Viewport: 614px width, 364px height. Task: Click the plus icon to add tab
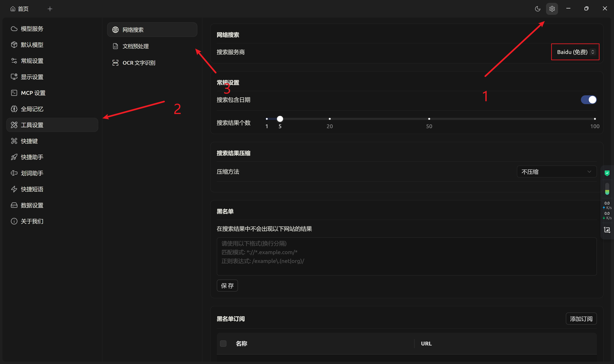click(x=50, y=9)
